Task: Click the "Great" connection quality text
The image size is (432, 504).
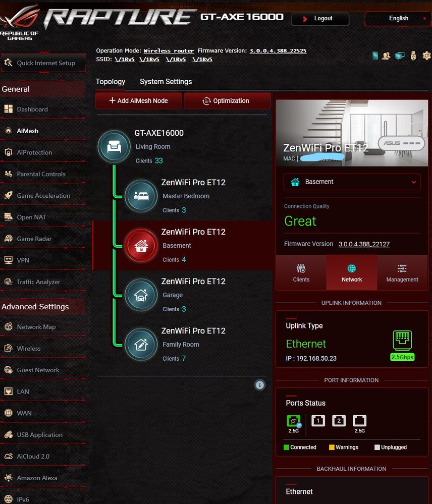Action: pos(300,221)
